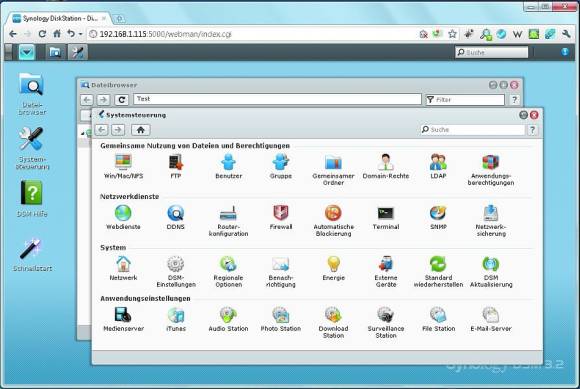This screenshot has width=580, height=389.
Task: Open Anwendungsberechtigungen icon
Action: pos(491,169)
